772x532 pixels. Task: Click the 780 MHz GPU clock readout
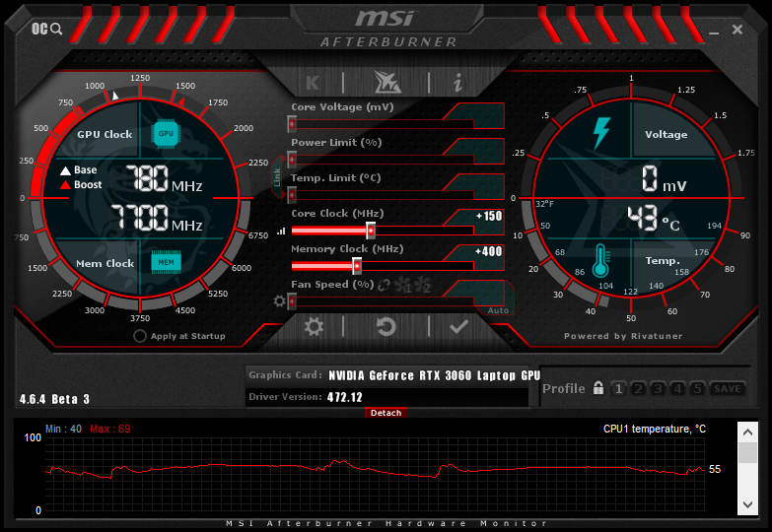[164, 178]
